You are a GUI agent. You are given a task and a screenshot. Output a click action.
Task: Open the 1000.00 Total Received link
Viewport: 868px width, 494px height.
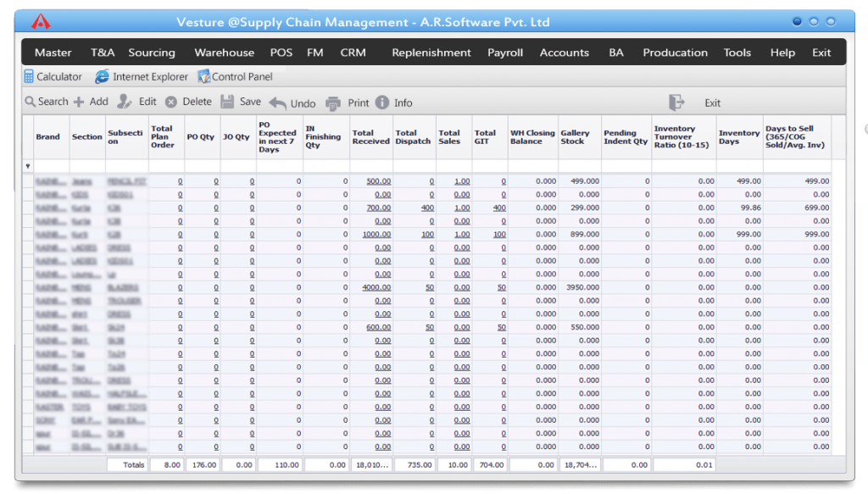pos(376,235)
